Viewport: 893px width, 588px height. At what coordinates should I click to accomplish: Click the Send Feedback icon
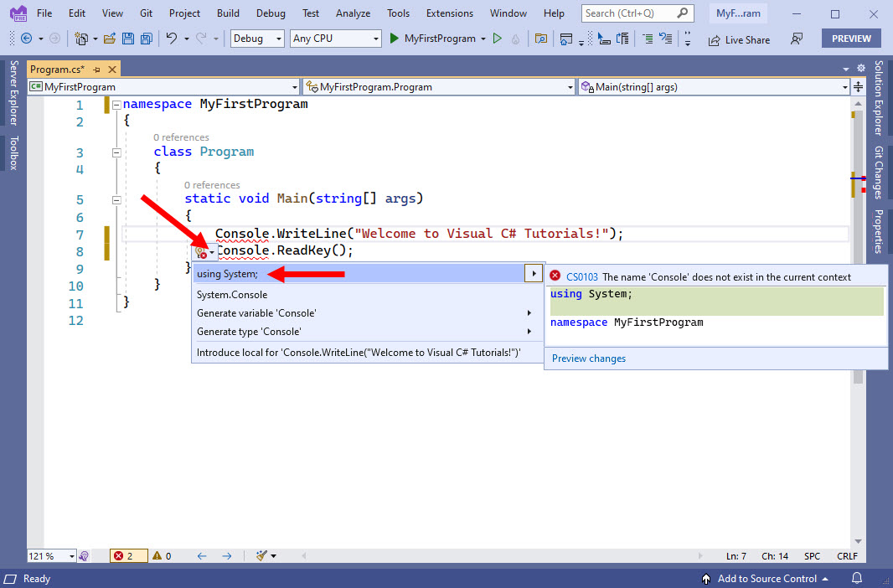798,39
